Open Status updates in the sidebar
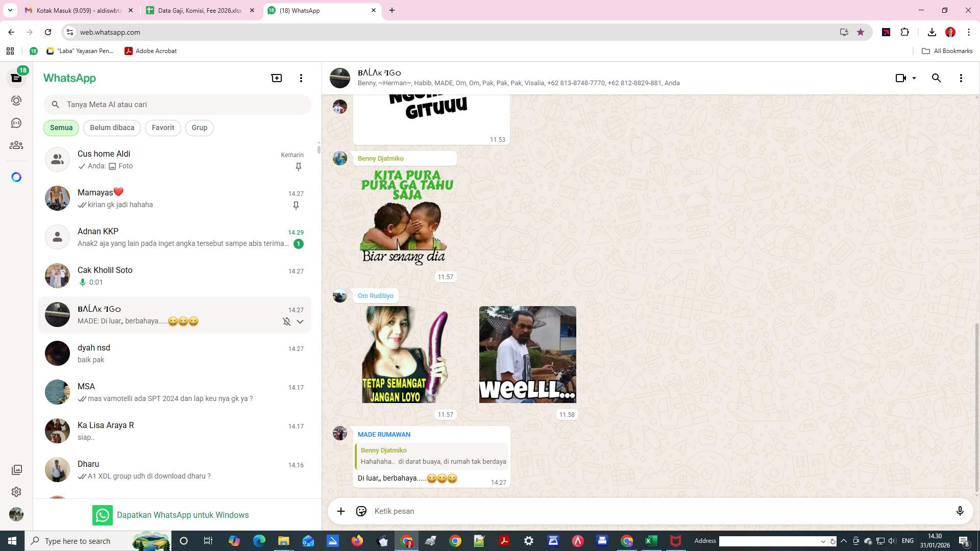 click(x=16, y=101)
